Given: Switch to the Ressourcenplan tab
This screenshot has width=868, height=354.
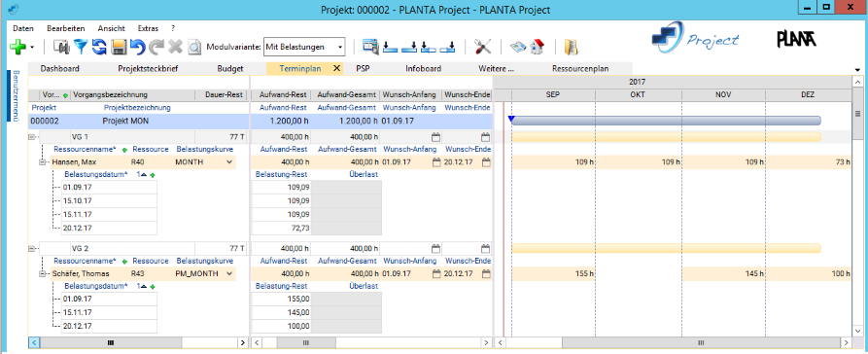Looking at the screenshot, I should [580, 69].
